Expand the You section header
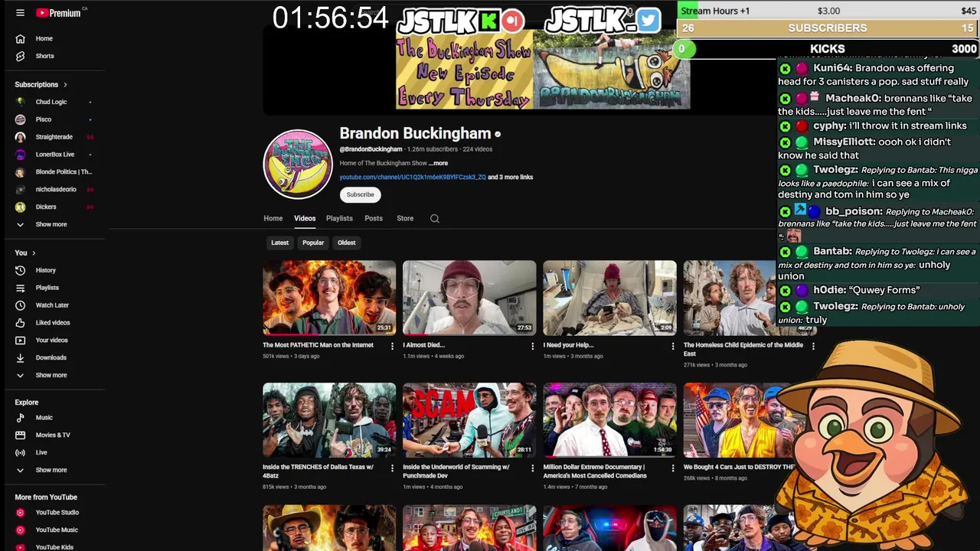This screenshot has width=980, height=551. [x=25, y=253]
